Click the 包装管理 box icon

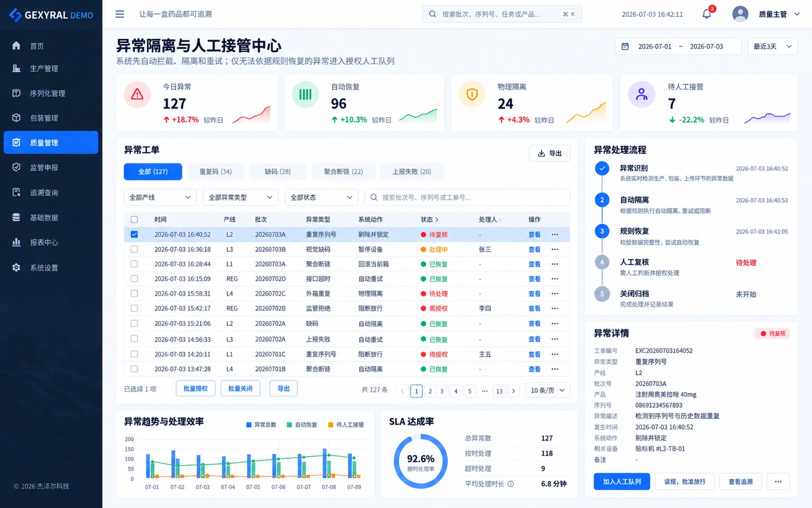tap(16, 118)
